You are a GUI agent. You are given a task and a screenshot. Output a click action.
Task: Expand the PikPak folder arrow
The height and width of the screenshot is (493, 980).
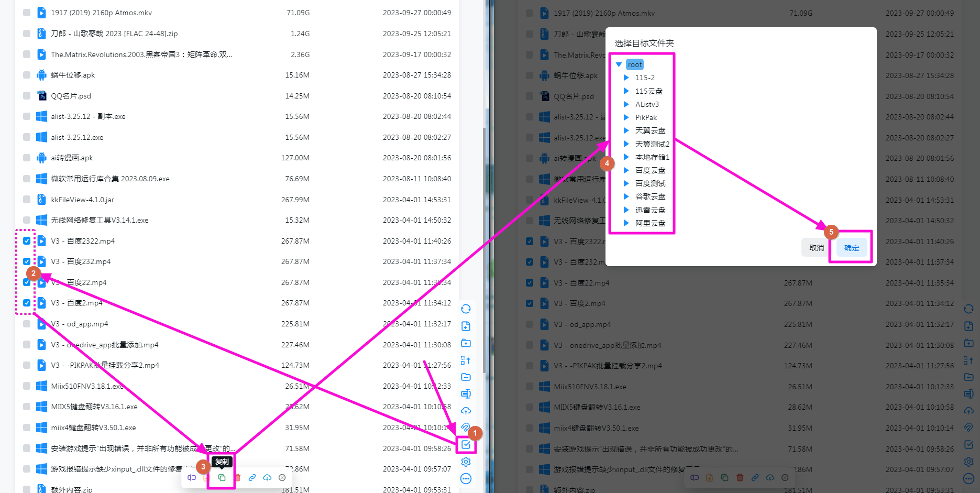tap(626, 117)
